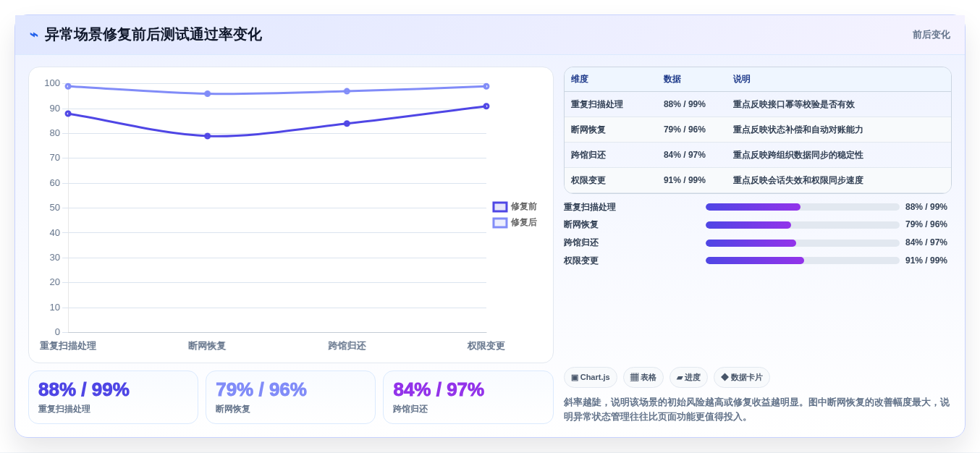Click y-axis tick label 100
This screenshot has height=453, width=980.
tap(52, 83)
